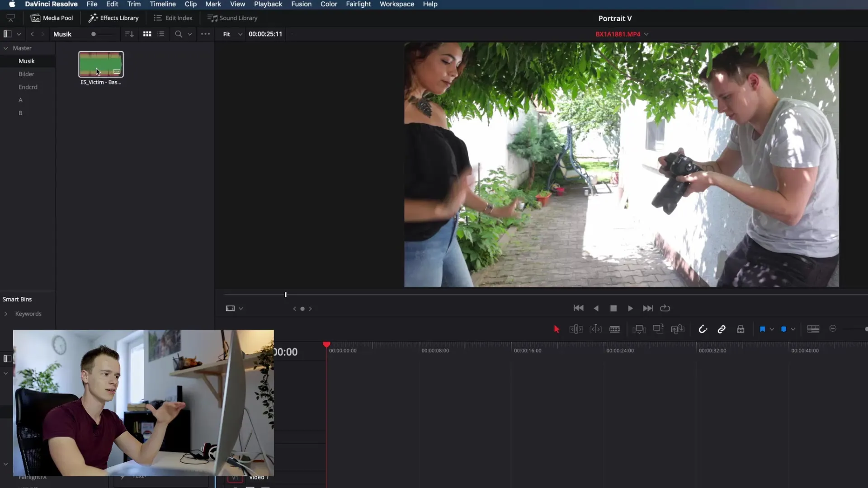Toggle the Edit Index panel
This screenshot has width=868, height=488.
coord(173,18)
